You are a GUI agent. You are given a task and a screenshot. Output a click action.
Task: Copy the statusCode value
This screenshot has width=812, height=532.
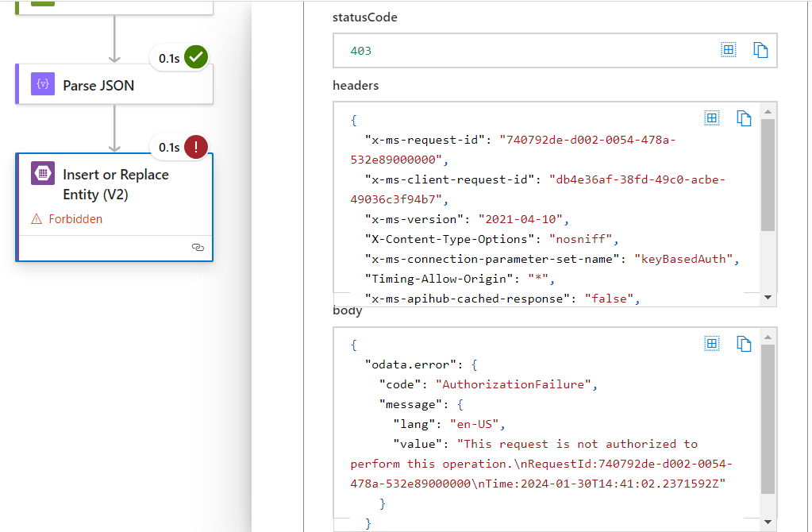click(760, 51)
